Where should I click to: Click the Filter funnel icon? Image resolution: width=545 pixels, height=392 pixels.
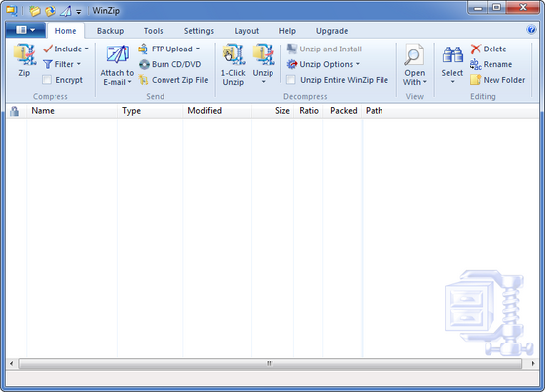pos(48,64)
